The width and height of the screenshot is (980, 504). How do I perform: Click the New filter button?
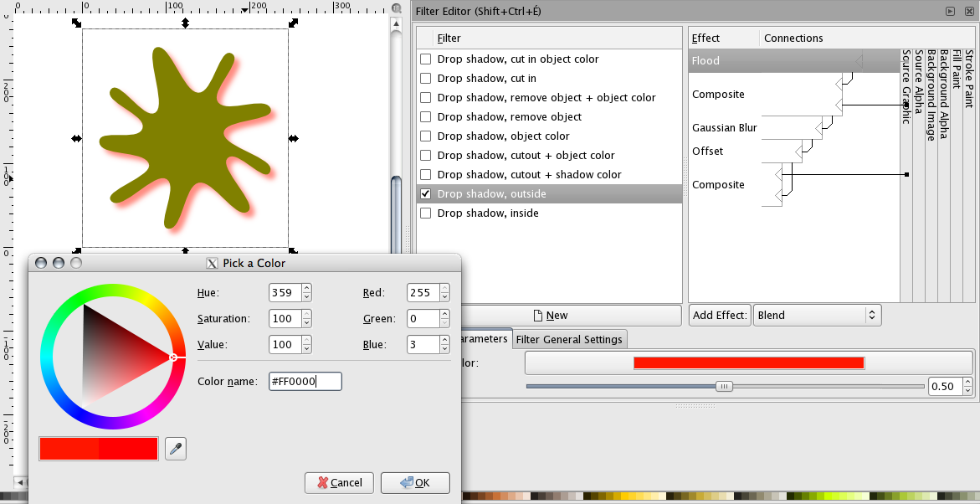[550, 316]
